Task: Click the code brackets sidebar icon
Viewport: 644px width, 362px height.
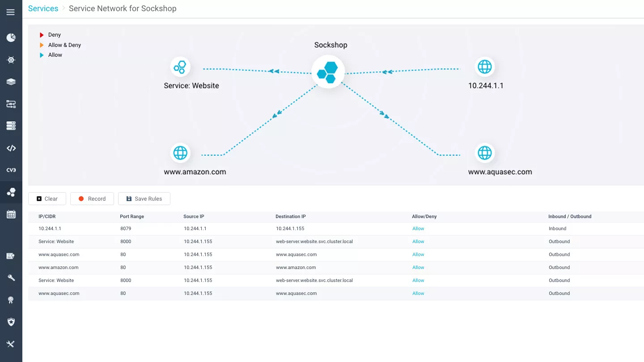Action: (x=11, y=148)
